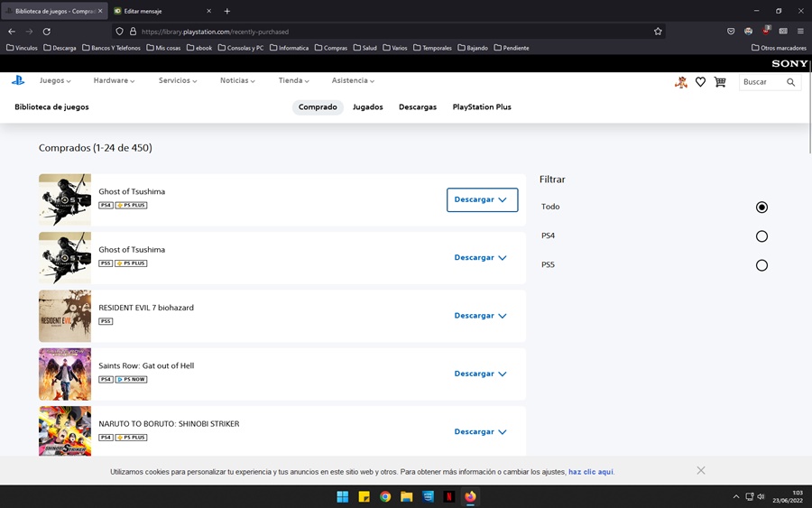Viewport: 812px width, 508px height.
Task: Switch to the Comprado tab
Action: click(x=318, y=107)
